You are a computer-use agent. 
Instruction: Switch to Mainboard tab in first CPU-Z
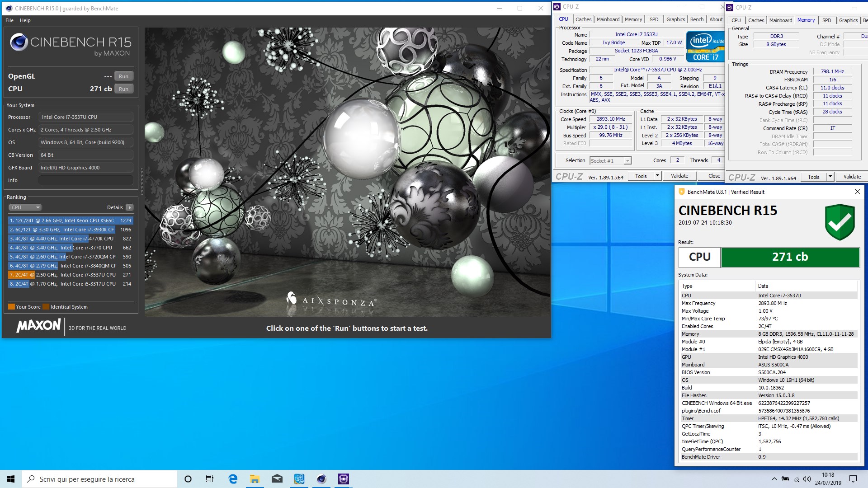pos(608,19)
